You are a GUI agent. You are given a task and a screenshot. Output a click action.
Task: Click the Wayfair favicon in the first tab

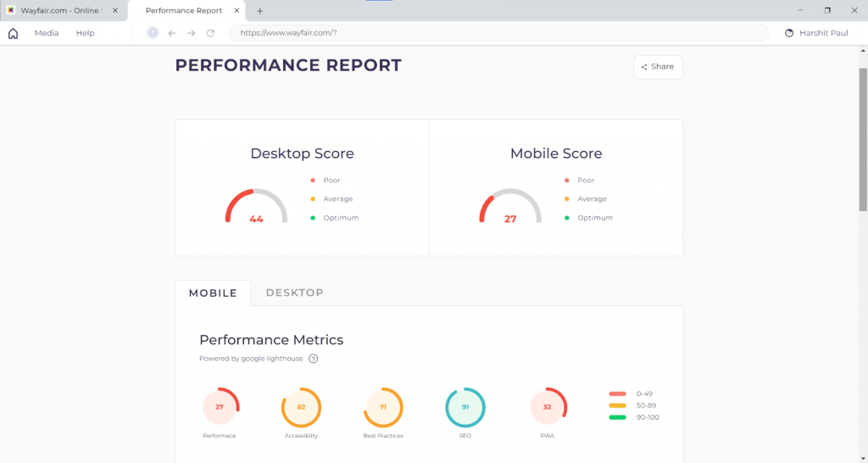coord(11,10)
